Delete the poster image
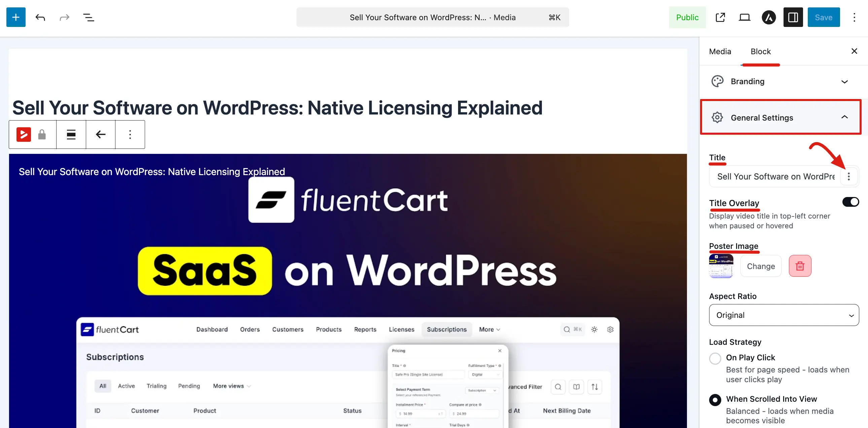This screenshot has width=868, height=428. pos(800,266)
